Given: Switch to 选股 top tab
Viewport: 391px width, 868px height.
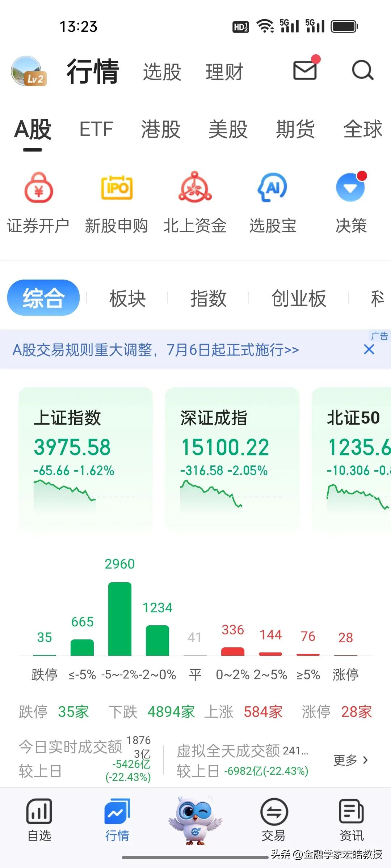Looking at the screenshot, I should tap(162, 72).
